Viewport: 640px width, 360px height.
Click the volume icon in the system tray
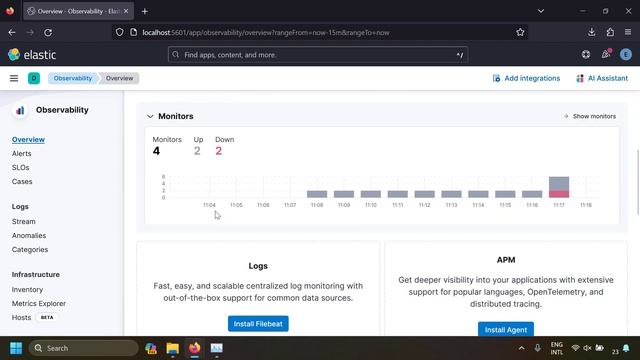(x=587, y=348)
